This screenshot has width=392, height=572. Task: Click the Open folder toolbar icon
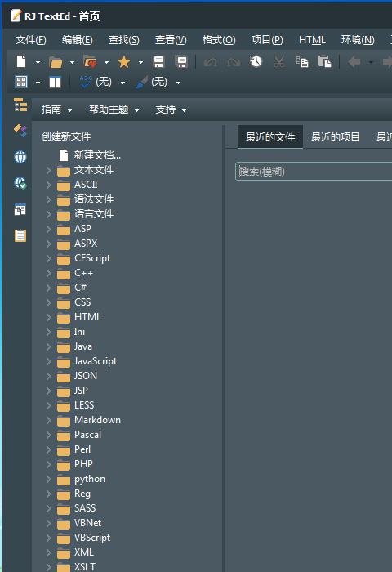pos(56,62)
